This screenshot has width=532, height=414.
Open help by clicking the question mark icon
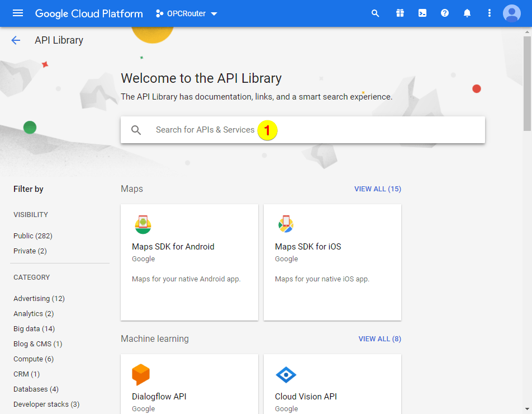point(445,13)
